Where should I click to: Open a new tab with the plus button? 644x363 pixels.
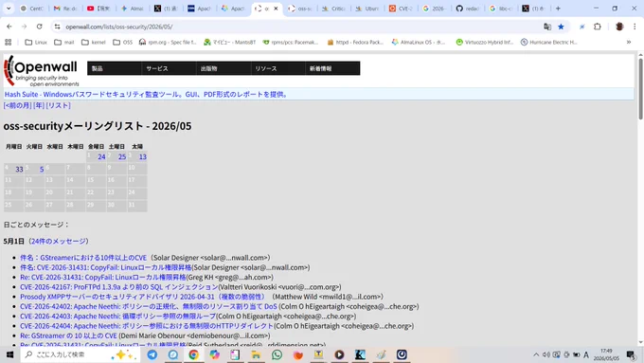coord(558,9)
